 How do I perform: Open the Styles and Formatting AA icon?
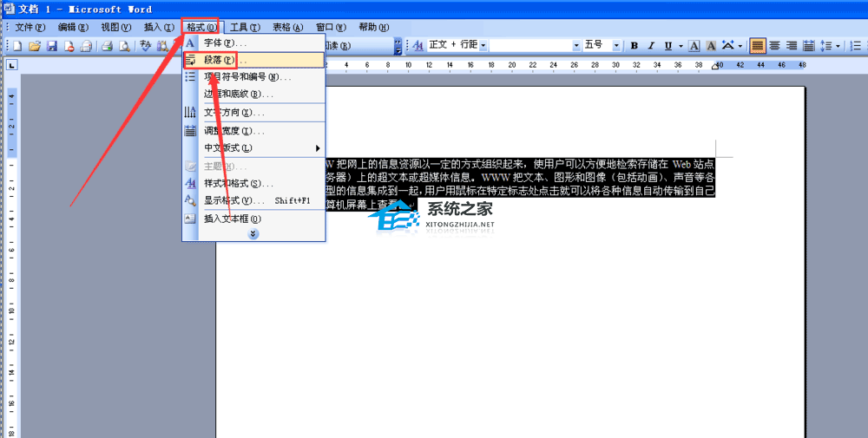click(x=418, y=45)
